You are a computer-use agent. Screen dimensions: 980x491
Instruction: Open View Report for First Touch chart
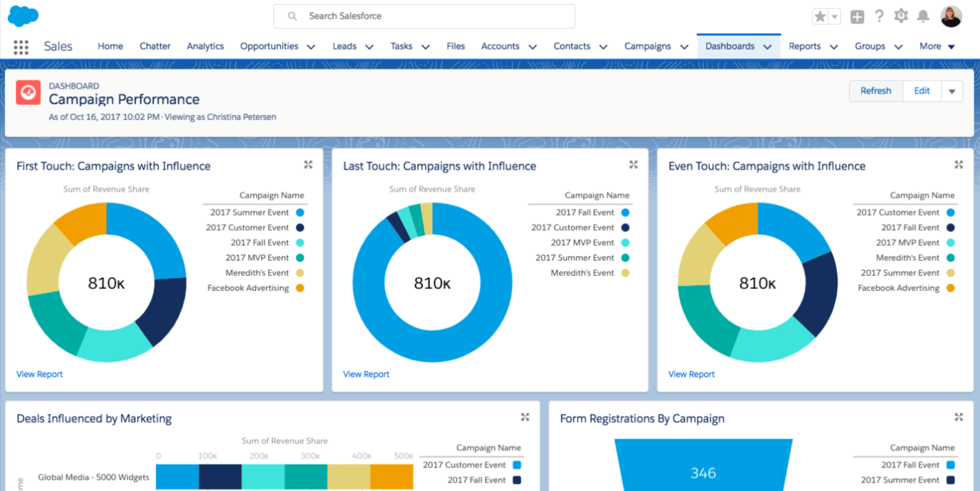tap(39, 374)
